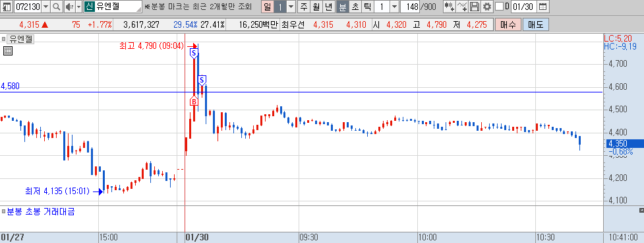Click the add indicator line icon

click(463, 7)
